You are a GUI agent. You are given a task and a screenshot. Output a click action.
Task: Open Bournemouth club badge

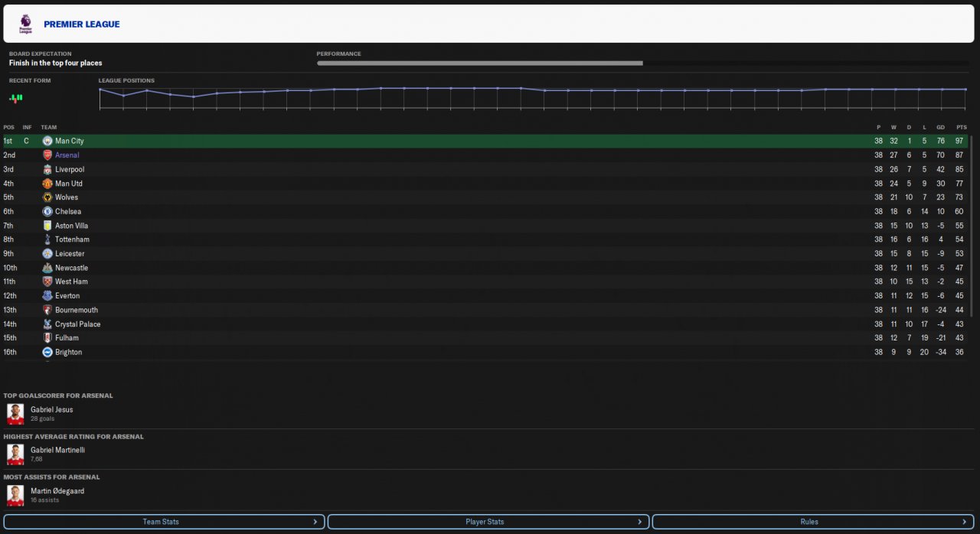coord(47,310)
